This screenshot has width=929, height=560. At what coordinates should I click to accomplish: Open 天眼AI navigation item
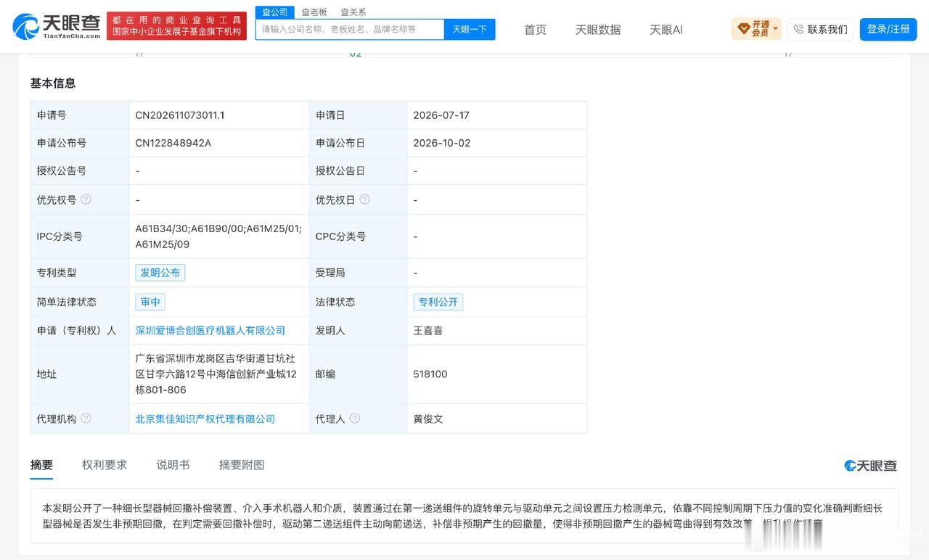point(666,30)
